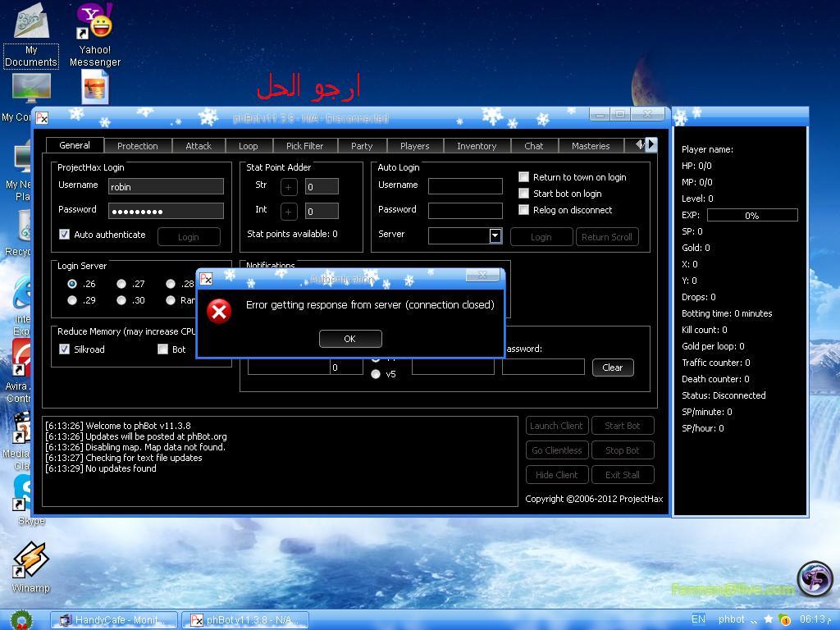Switch to the Chat tab
This screenshot has width=840, height=630.
[x=533, y=146]
